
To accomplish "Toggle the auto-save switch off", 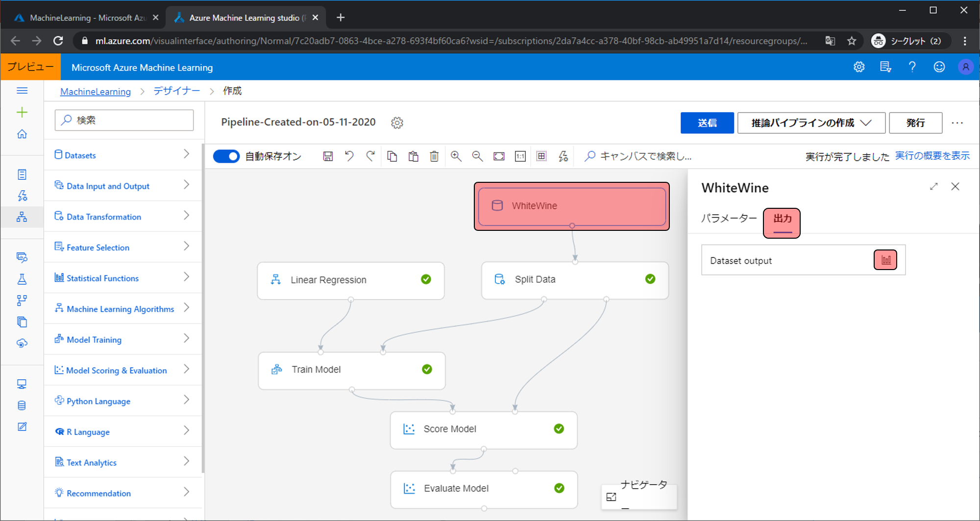I will coord(226,156).
